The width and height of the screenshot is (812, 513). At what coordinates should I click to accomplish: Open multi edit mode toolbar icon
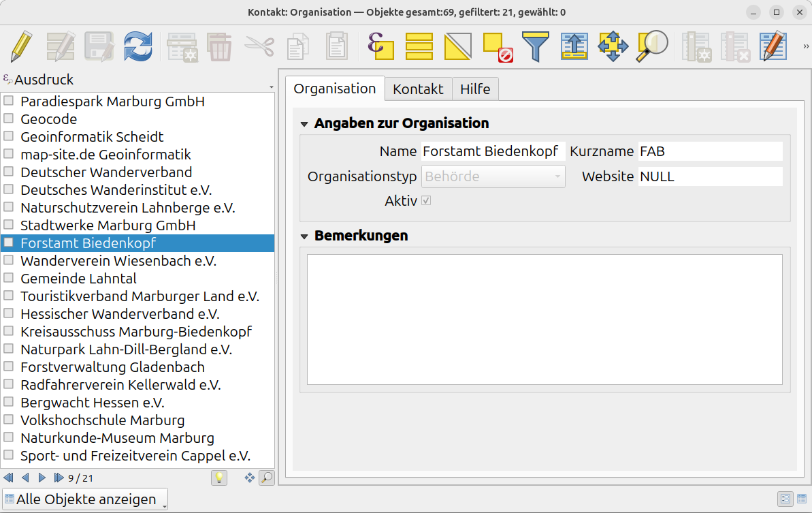click(x=60, y=46)
